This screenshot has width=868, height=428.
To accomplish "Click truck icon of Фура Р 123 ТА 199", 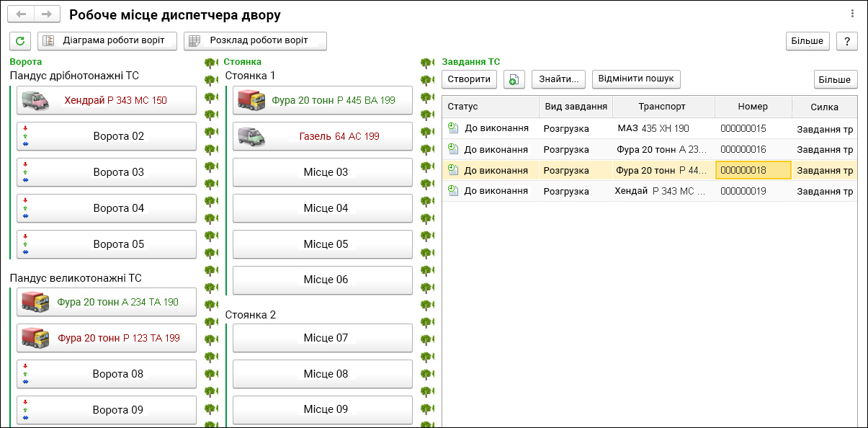I will coord(35,338).
